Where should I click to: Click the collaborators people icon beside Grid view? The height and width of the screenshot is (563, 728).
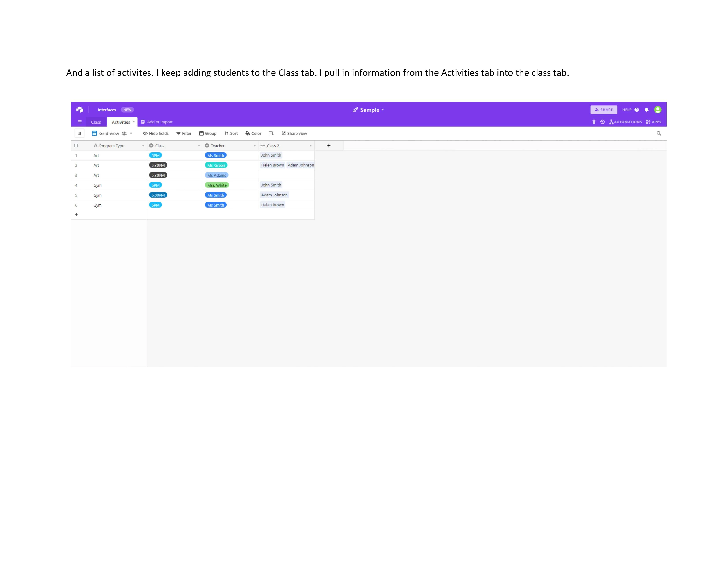pyautogui.click(x=124, y=133)
